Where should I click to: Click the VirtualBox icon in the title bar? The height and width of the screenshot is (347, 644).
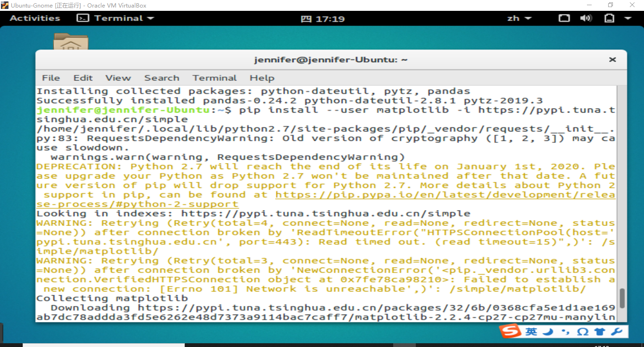(x=5, y=5)
